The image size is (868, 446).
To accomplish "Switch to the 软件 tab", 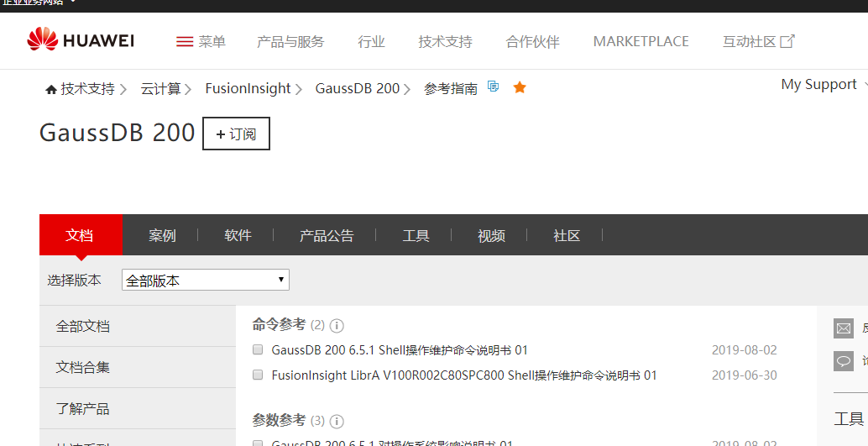I will 238,235.
